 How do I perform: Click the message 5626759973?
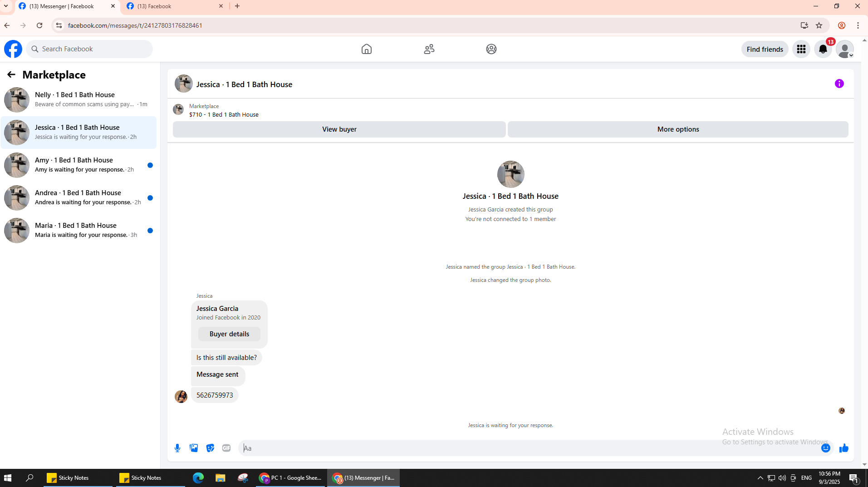[x=215, y=395]
